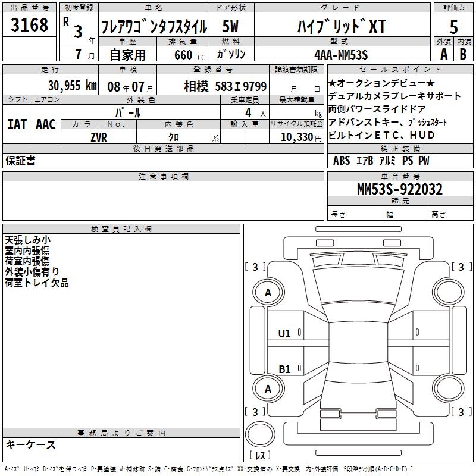Viewport: 476px width, 476px height.
Task: Select ビルトインETC、HUD line
Action: [381, 135]
